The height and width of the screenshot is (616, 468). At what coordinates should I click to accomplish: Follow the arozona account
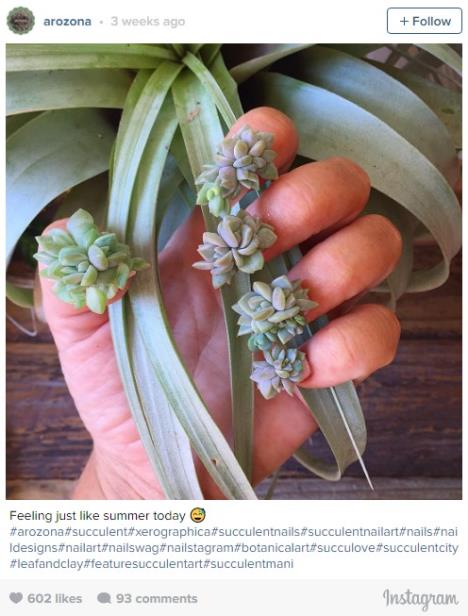coord(424,21)
